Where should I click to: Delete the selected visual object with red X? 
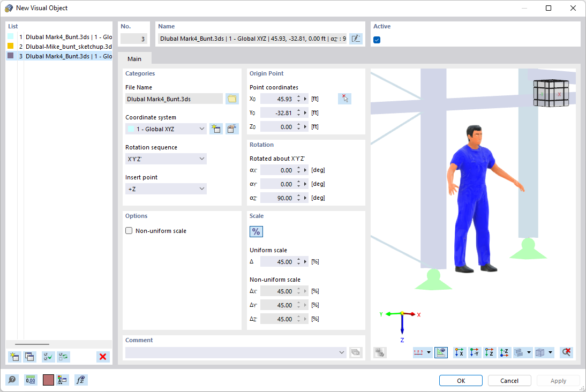point(103,357)
